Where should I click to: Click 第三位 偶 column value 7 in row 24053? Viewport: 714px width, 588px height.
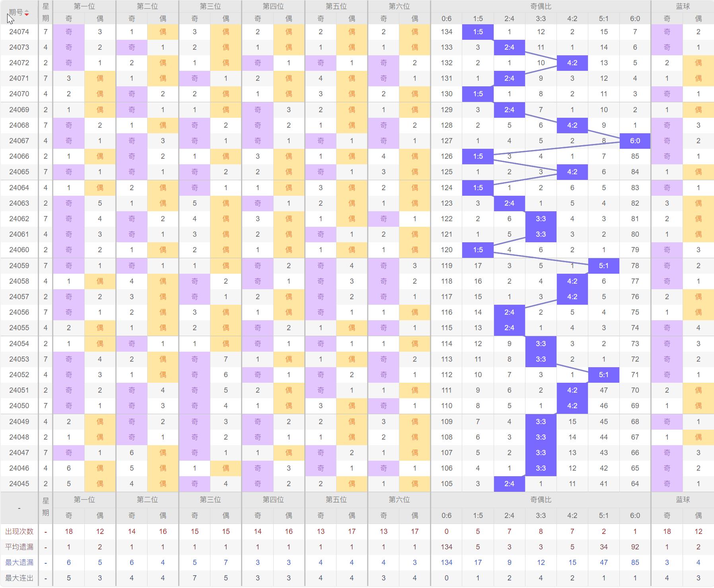click(x=226, y=359)
